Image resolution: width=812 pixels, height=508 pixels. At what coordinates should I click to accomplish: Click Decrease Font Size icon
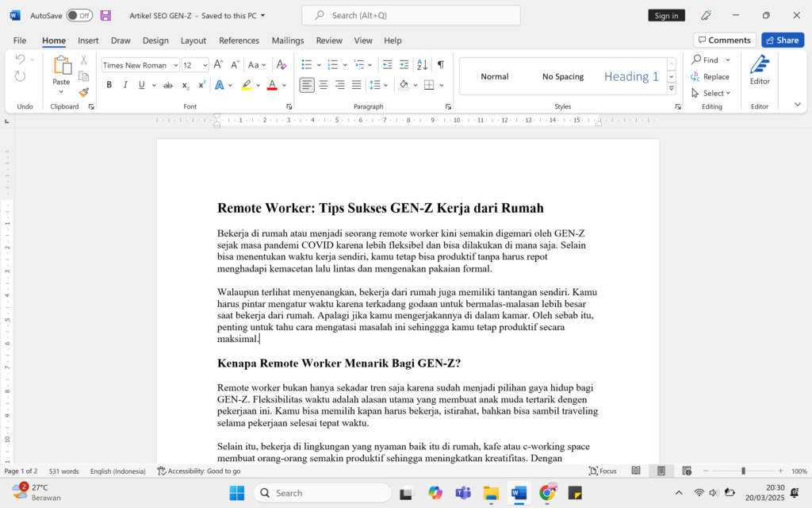(235, 65)
